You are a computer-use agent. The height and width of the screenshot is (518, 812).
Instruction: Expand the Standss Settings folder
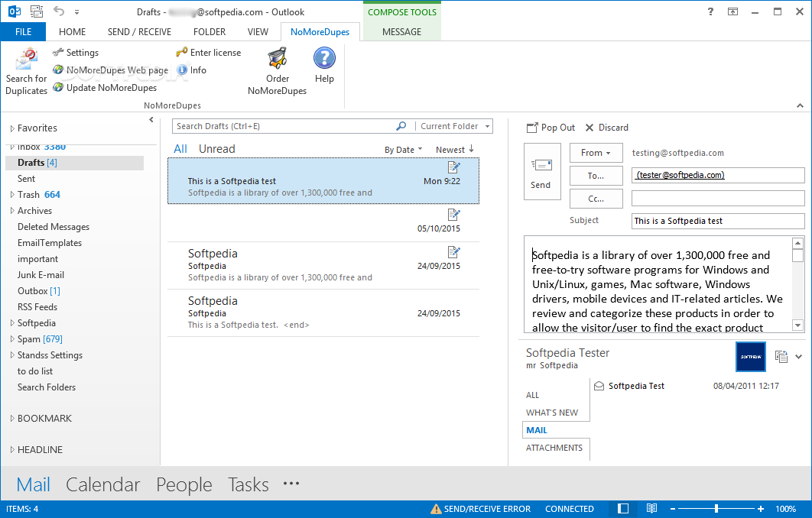[12, 355]
